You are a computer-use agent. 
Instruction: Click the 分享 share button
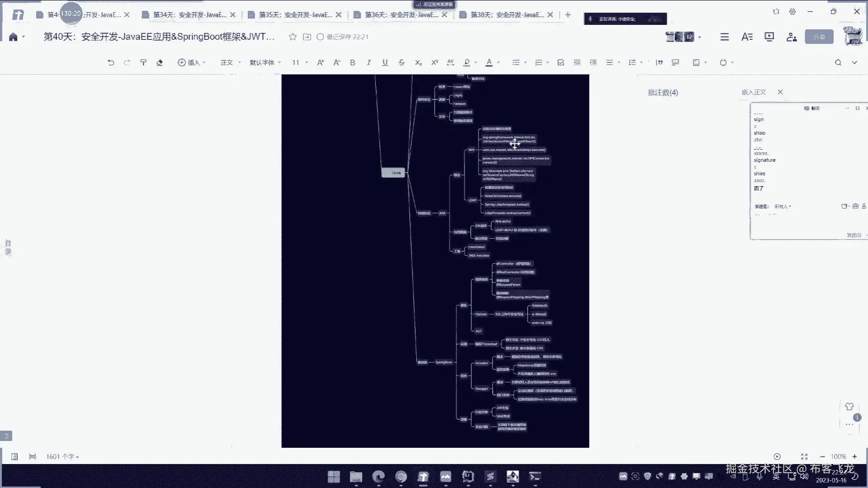click(x=819, y=37)
